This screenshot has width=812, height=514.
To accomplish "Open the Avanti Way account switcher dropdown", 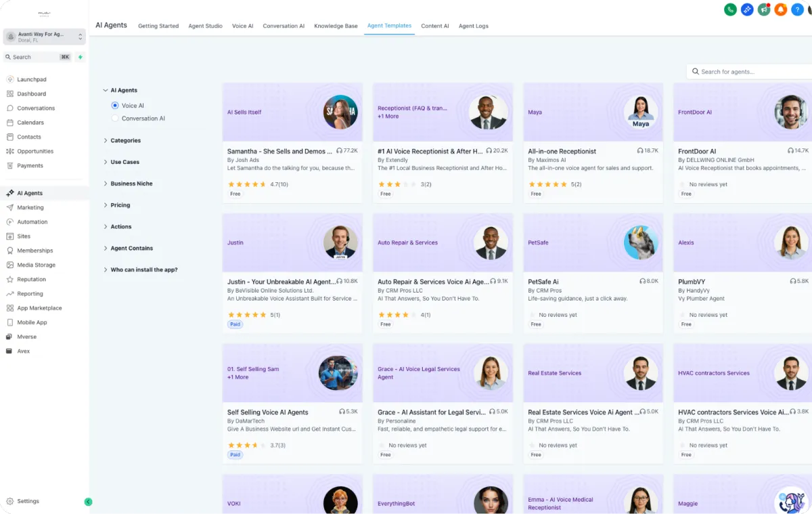I will (x=44, y=37).
